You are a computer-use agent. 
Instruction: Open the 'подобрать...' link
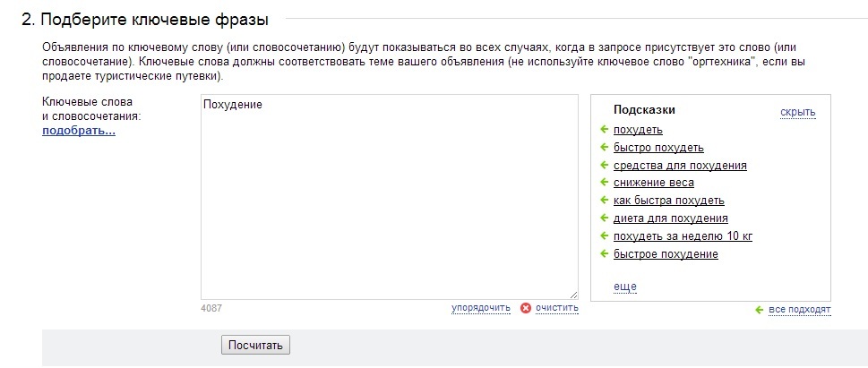click(79, 131)
